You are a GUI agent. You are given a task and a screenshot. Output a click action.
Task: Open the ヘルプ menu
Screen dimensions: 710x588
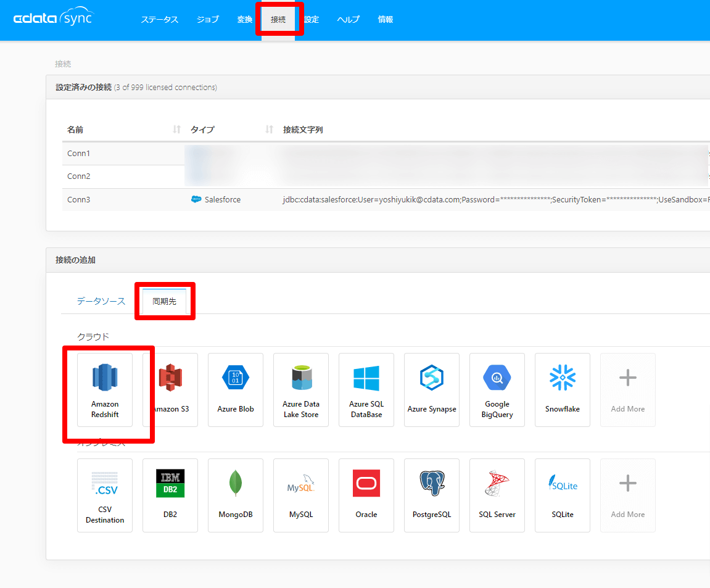click(x=348, y=20)
